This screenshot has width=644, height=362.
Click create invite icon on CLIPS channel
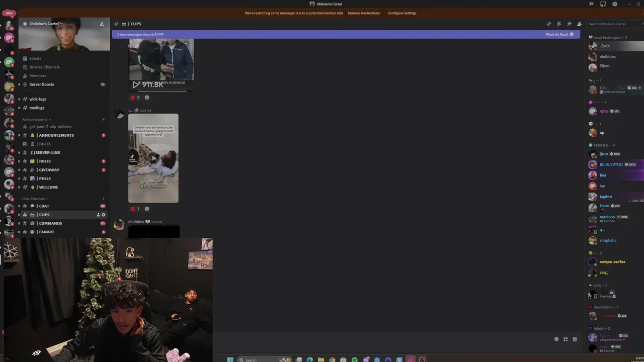point(99,215)
